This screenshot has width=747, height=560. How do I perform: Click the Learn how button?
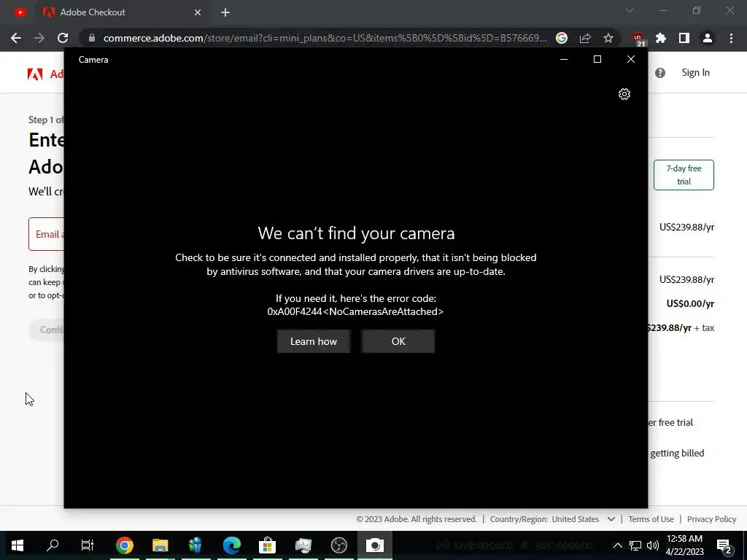314,341
